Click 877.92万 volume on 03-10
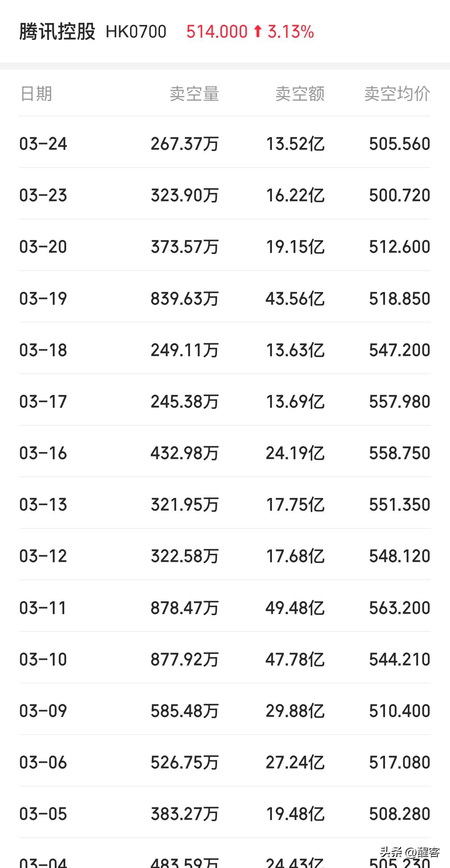The height and width of the screenshot is (868, 450). point(185,659)
